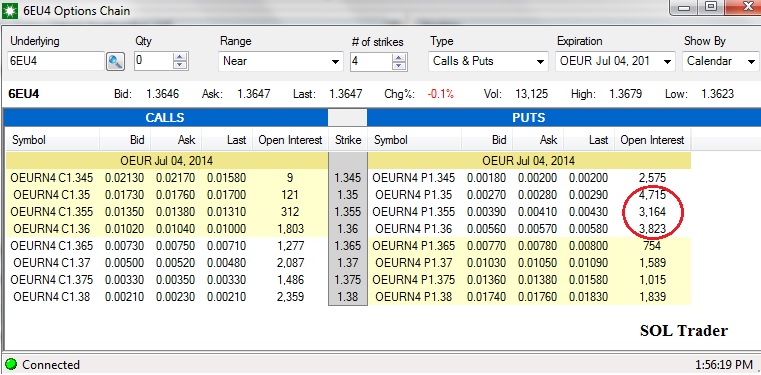Image resolution: width=761 pixels, height=375 pixels.
Task: Sort by puts Open Interest column header
Action: point(652,140)
